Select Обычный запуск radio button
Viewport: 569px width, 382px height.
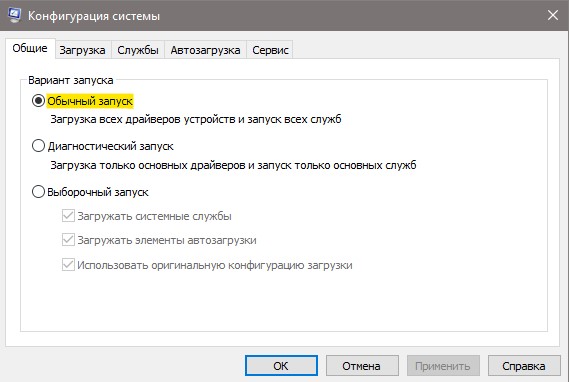[x=38, y=100]
